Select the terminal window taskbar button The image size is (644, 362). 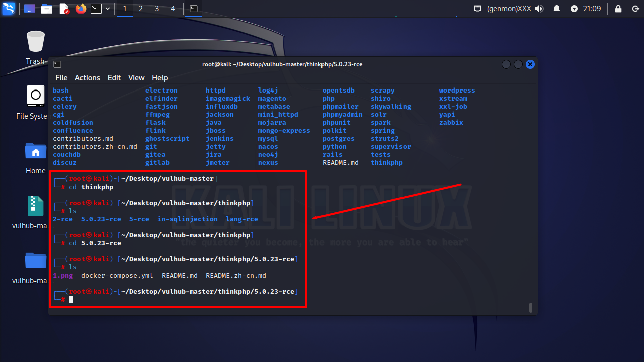[193, 9]
